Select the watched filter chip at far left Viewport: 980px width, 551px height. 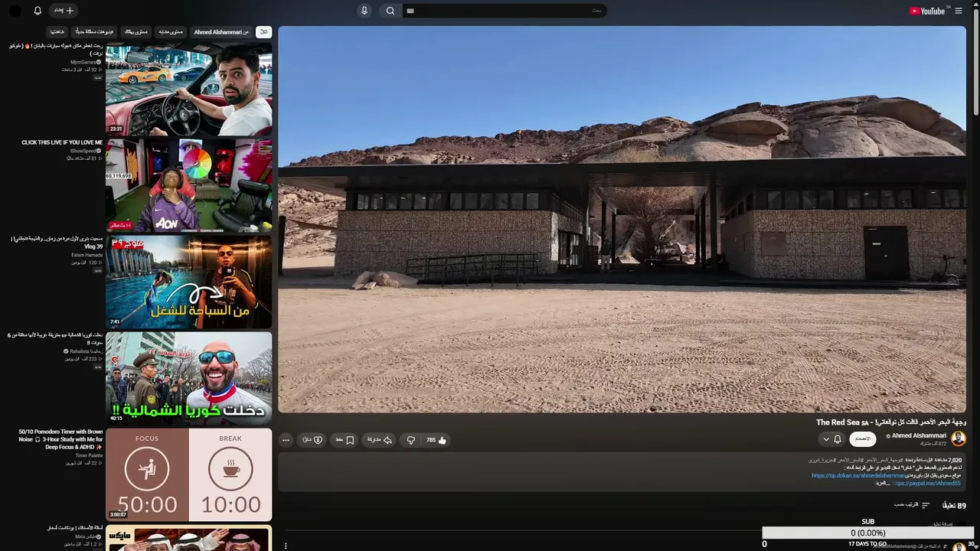click(57, 32)
